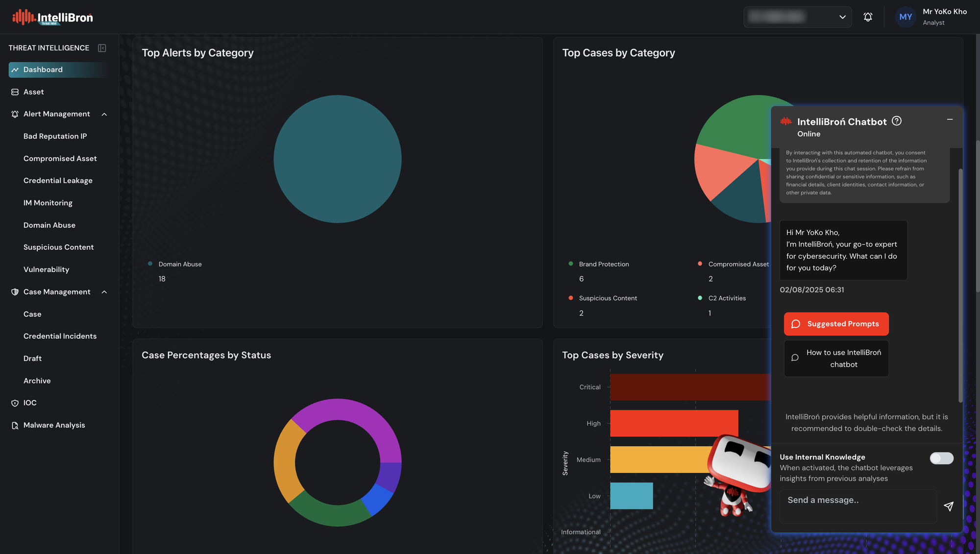Open Compromised Asset alerts
980x554 pixels.
[60, 159]
